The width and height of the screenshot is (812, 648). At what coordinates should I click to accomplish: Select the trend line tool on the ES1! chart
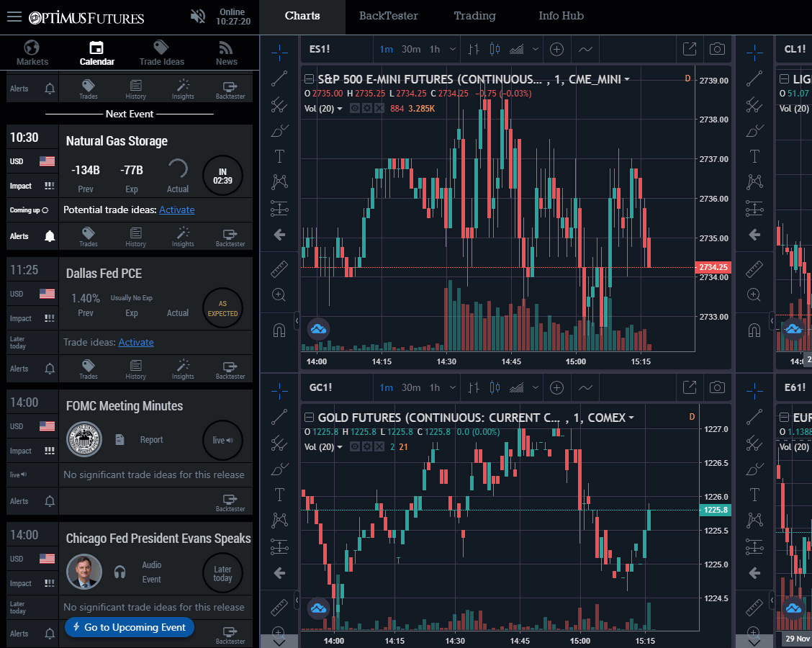click(x=279, y=78)
